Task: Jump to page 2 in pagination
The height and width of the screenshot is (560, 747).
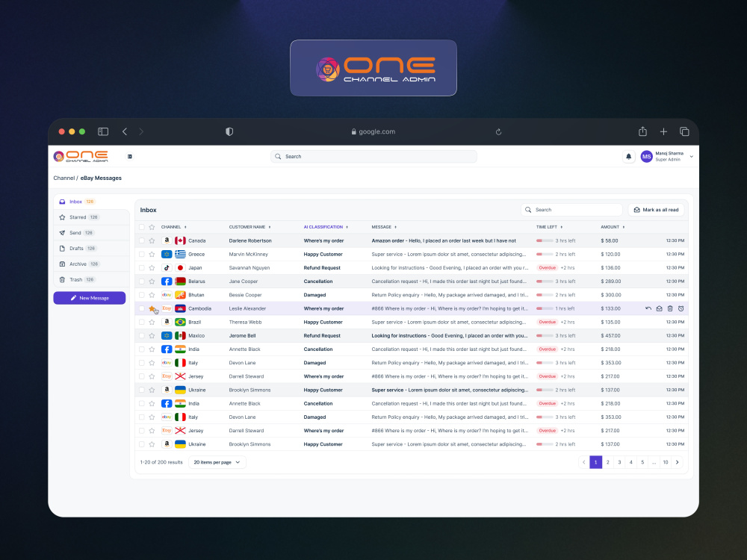Action: [x=608, y=462]
